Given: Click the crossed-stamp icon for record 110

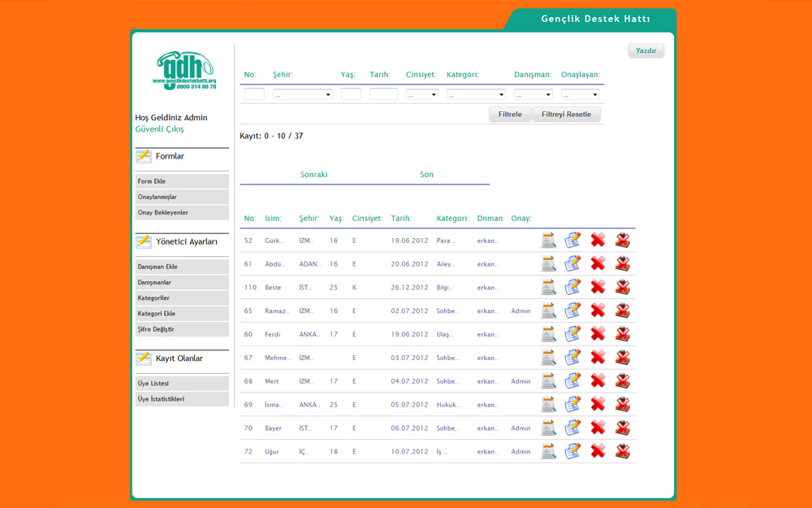Looking at the screenshot, I should pyautogui.click(x=623, y=287).
